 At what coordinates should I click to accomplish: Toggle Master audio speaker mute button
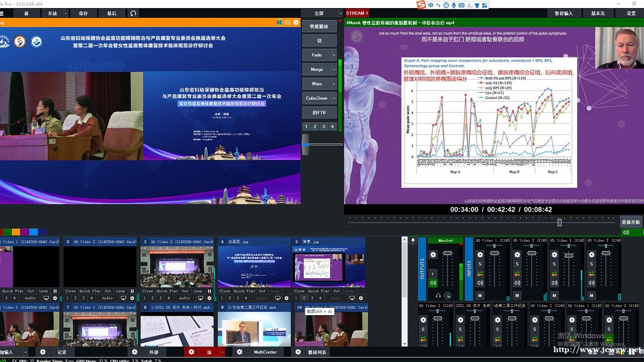[x=433, y=283]
